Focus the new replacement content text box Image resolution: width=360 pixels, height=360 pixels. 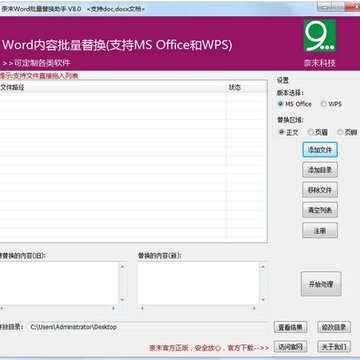click(x=199, y=283)
